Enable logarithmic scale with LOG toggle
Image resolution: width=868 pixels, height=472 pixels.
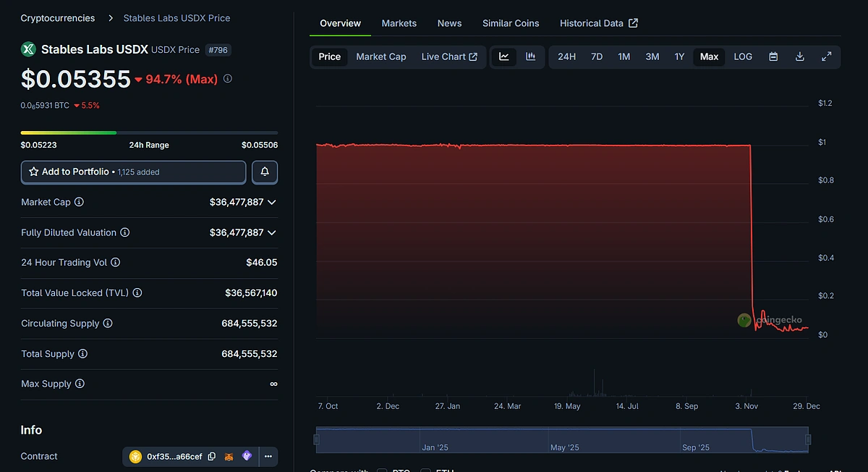[742, 56]
